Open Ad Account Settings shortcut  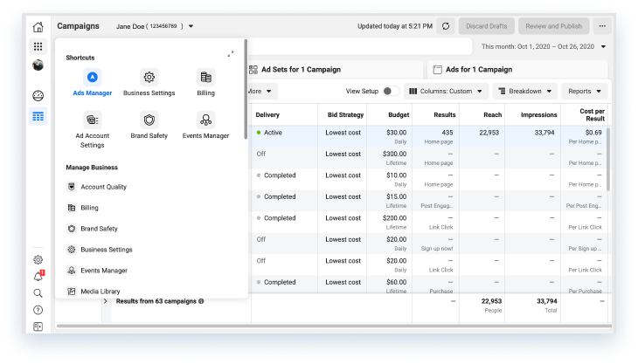(93, 130)
